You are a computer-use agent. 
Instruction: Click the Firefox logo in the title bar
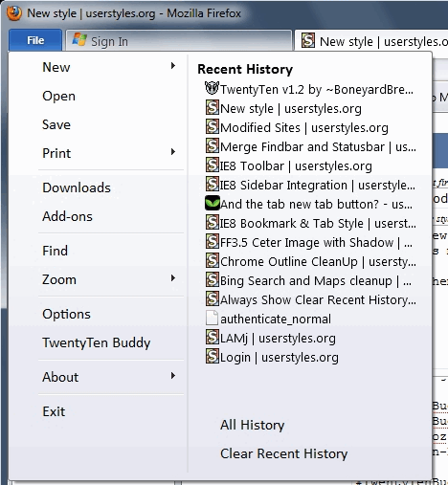tap(14, 13)
